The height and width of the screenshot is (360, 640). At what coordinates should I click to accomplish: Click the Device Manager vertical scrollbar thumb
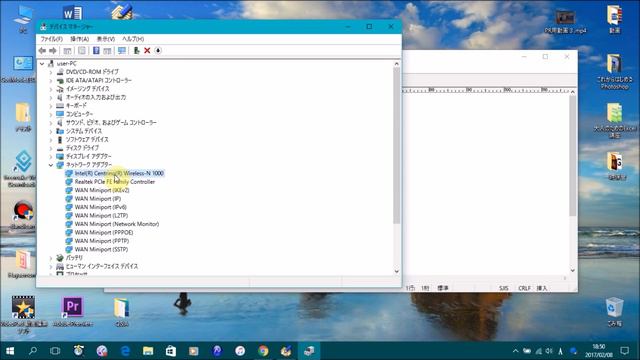(x=397, y=146)
